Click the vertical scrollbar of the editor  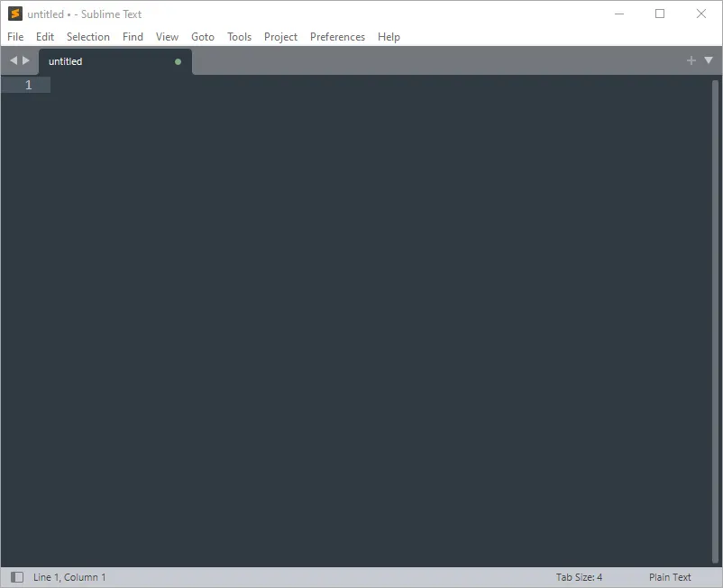tap(715, 322)
